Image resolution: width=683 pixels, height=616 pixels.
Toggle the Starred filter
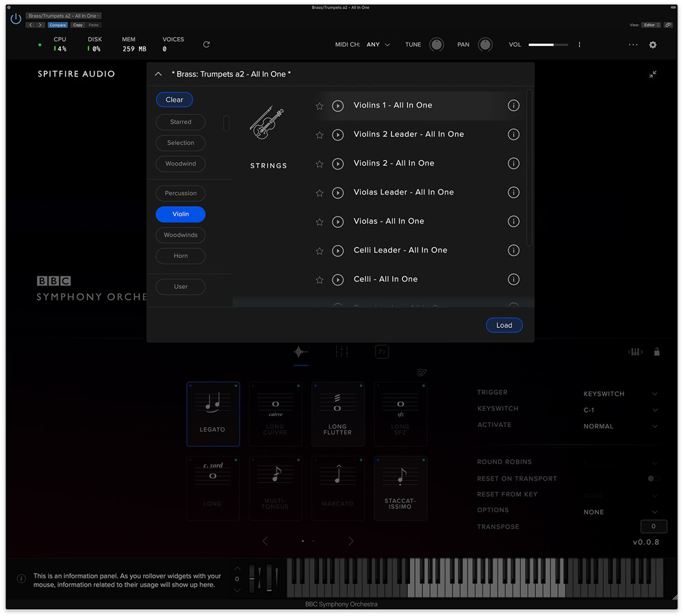[181, 122]
